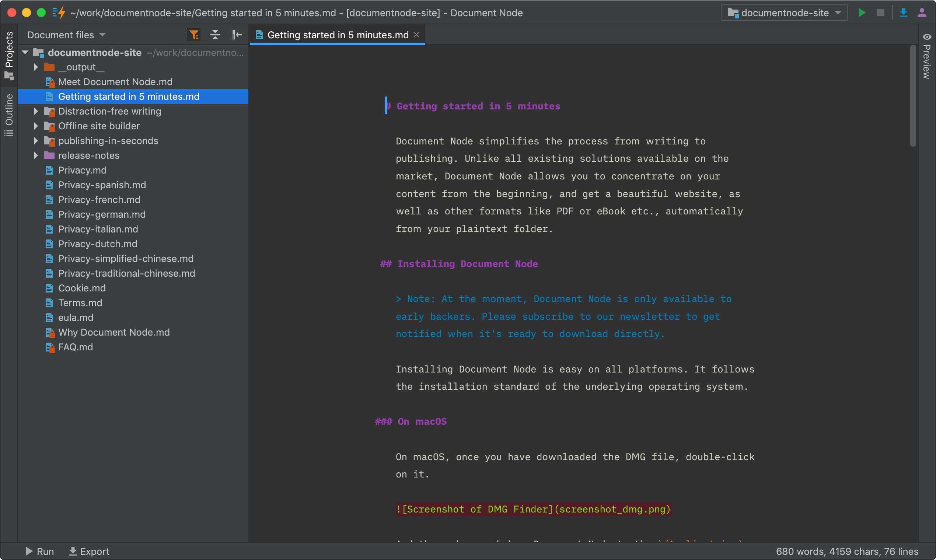Expand the release-notes folder

(36, 155)
